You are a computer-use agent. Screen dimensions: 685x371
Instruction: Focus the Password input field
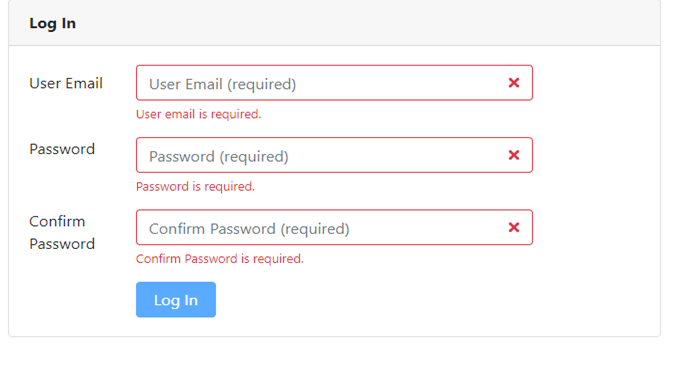[x=334, y=155]
